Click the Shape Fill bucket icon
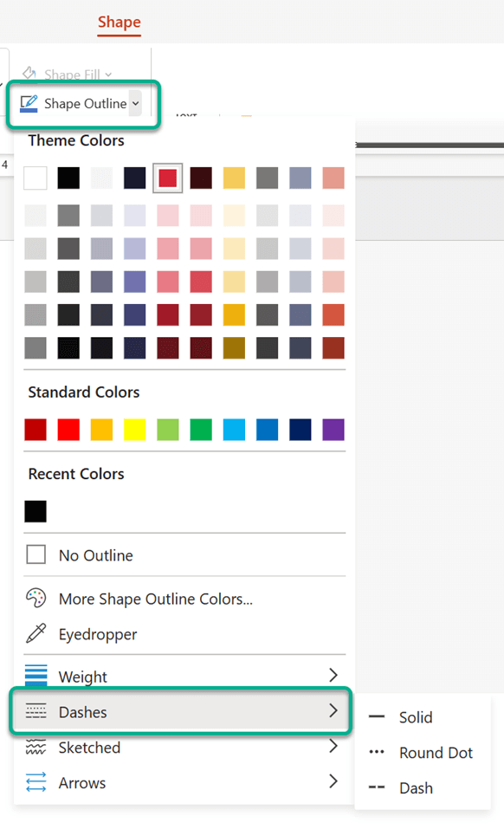 click(x=30, y=75)
